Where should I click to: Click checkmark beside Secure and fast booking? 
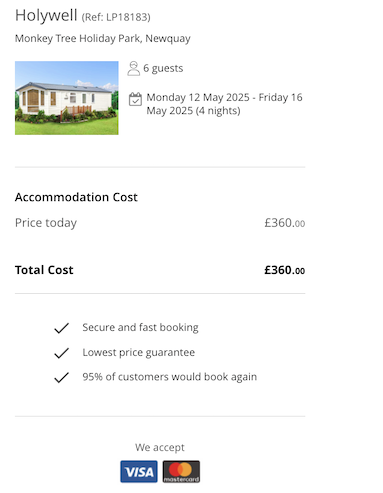[x=61, y=328]
